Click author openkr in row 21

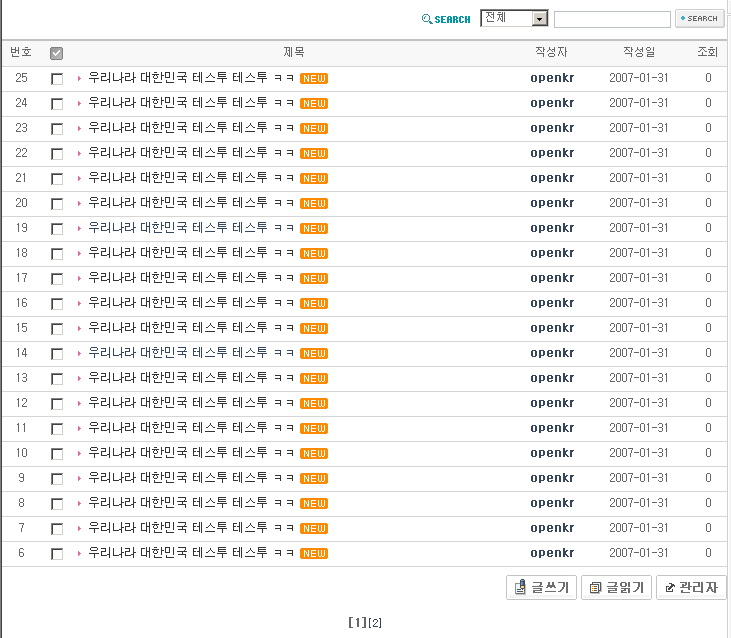coord(552,178)
